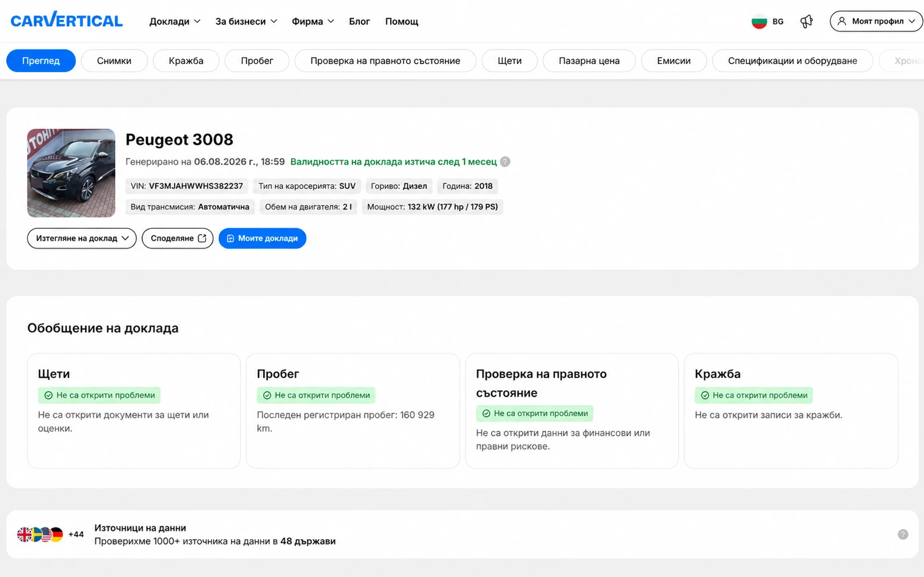
Task: Click the Източници на данни heading
Action: click(x=140, y=528)
